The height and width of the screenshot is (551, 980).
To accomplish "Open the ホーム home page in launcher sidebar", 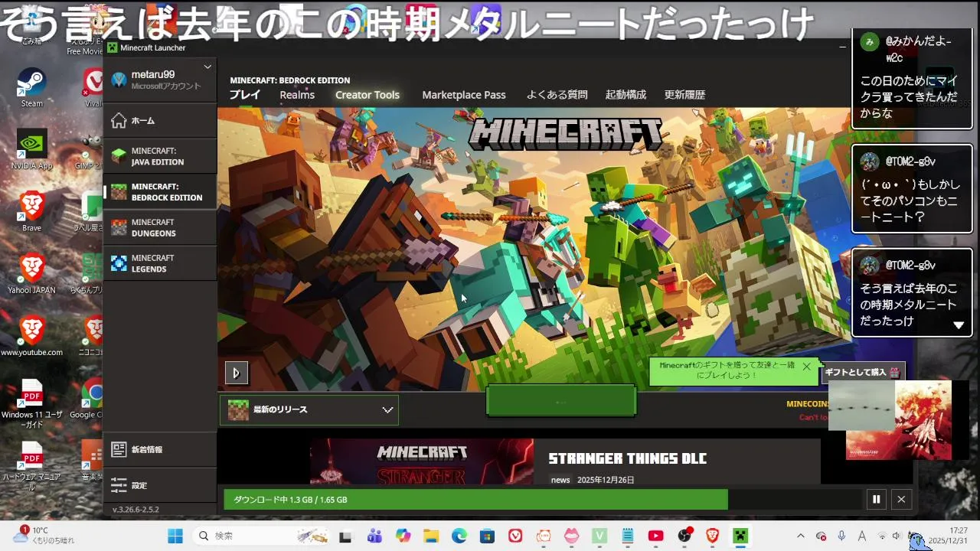I will (159, 120).
